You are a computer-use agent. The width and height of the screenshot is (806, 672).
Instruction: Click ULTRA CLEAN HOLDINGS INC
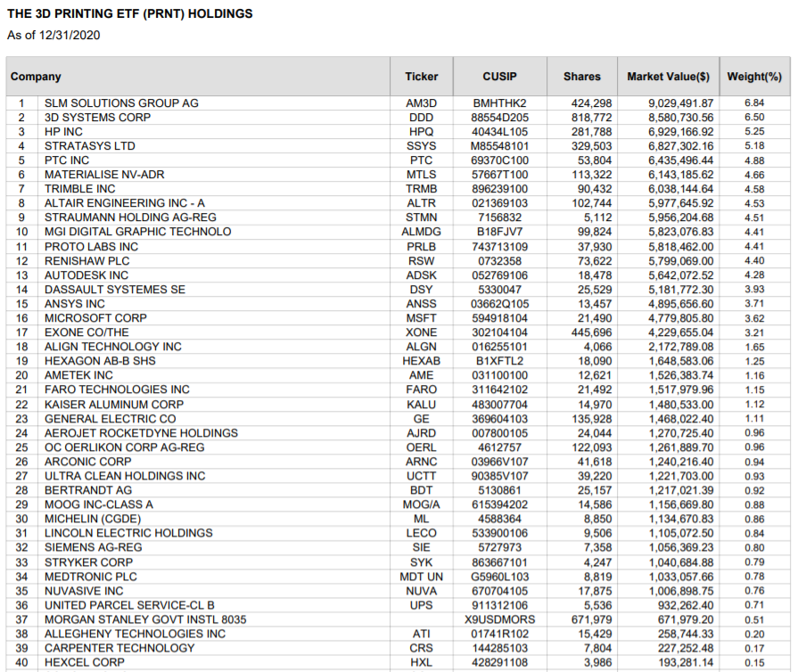125,476
